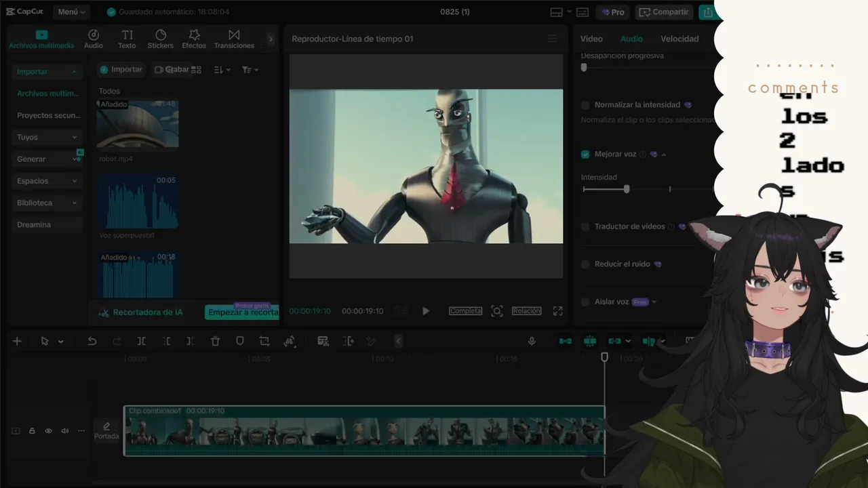Open the media filter dropdown

point(250,70)
